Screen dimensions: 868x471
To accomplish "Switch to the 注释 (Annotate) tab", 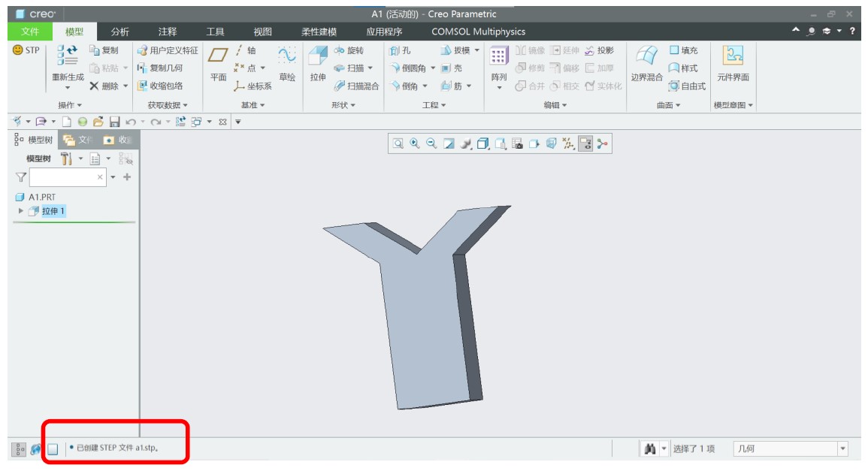I will [167, 32].
